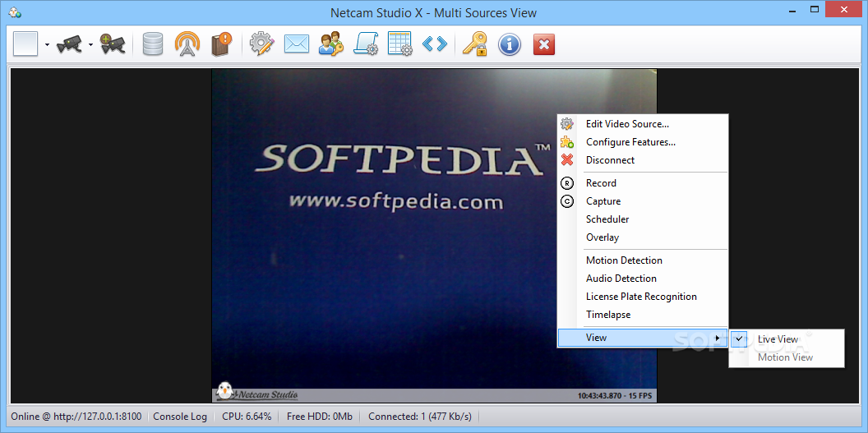Choose Overlay in the context menu
868x433 pixels.
(x=643, y=237)
